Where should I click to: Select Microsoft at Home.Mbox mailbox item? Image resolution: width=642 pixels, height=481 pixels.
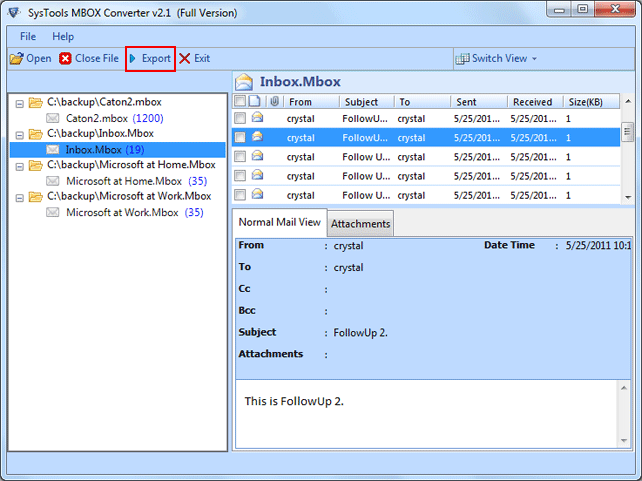122,181
